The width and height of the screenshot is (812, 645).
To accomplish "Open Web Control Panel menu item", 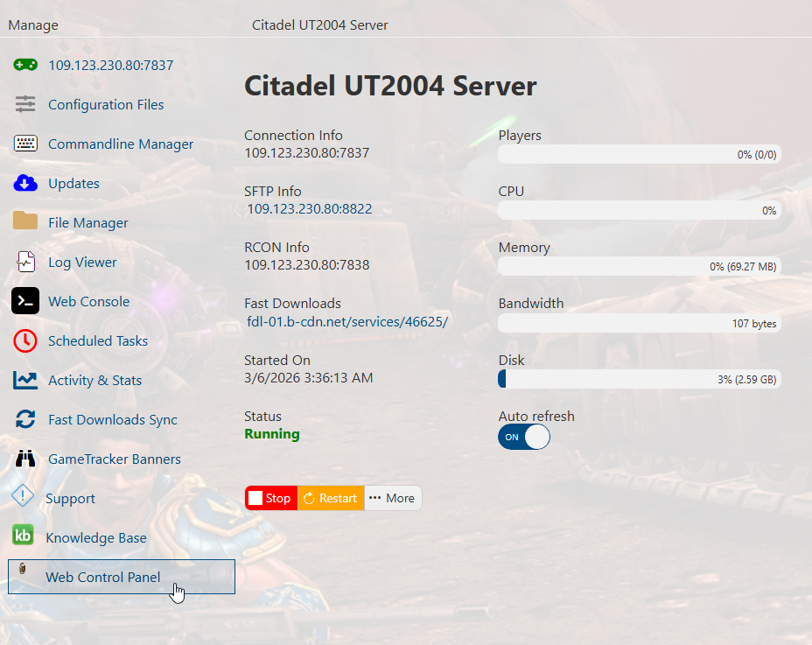I will click(102, 577).
